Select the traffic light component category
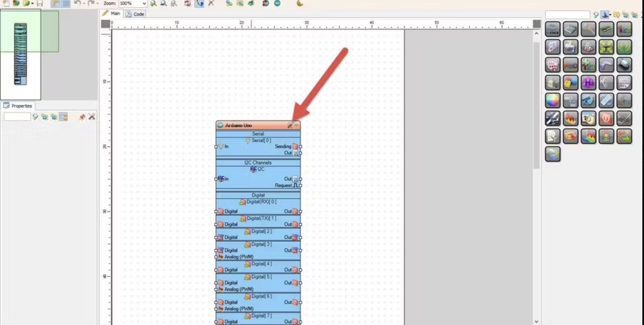The height and width of the screenshot is (325, 644). (606, 137)
